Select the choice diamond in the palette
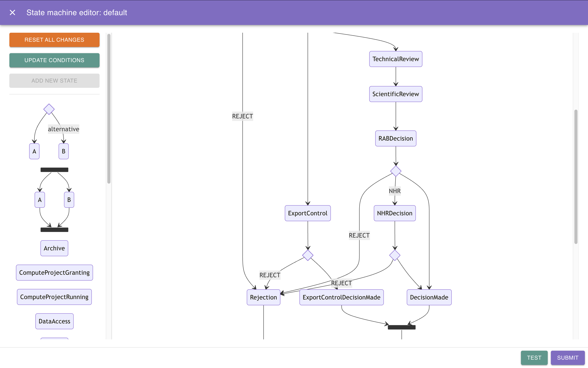The image size is (588, 368). tap(49, 109)
